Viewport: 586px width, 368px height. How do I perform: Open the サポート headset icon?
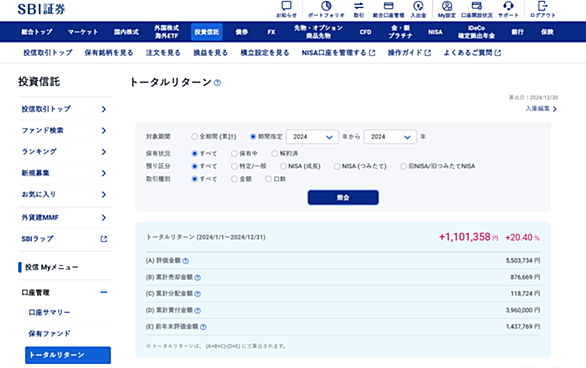tap(508, 6)
